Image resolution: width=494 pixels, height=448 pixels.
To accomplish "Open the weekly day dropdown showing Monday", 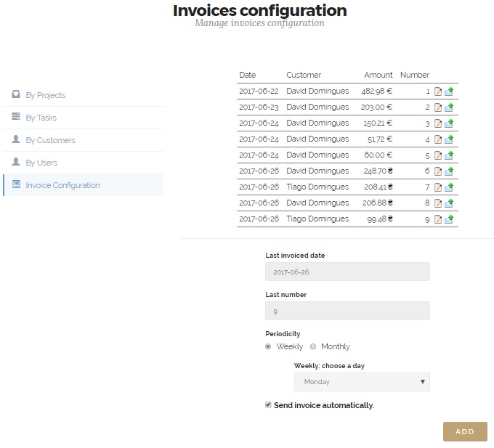I will [x=362, y=382].
